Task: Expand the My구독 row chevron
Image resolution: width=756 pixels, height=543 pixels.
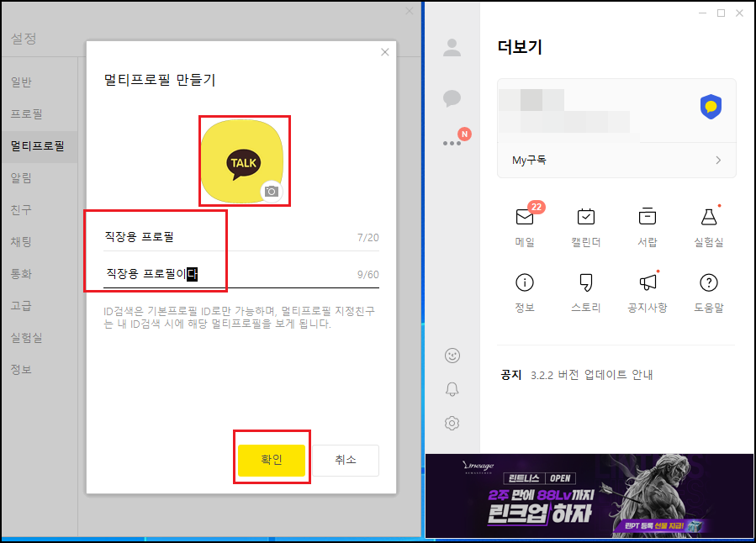Action: point(718,160)
